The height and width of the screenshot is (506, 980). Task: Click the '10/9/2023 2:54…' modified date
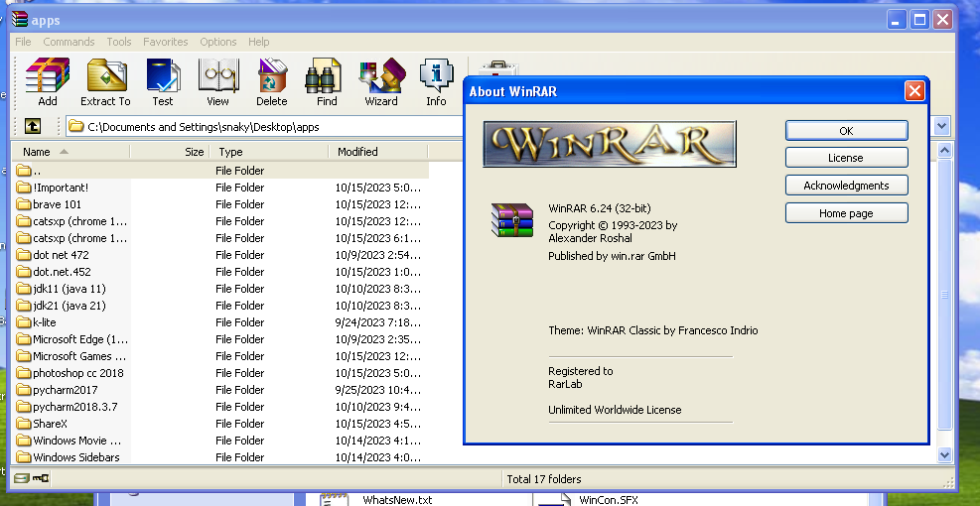(377, 255)
